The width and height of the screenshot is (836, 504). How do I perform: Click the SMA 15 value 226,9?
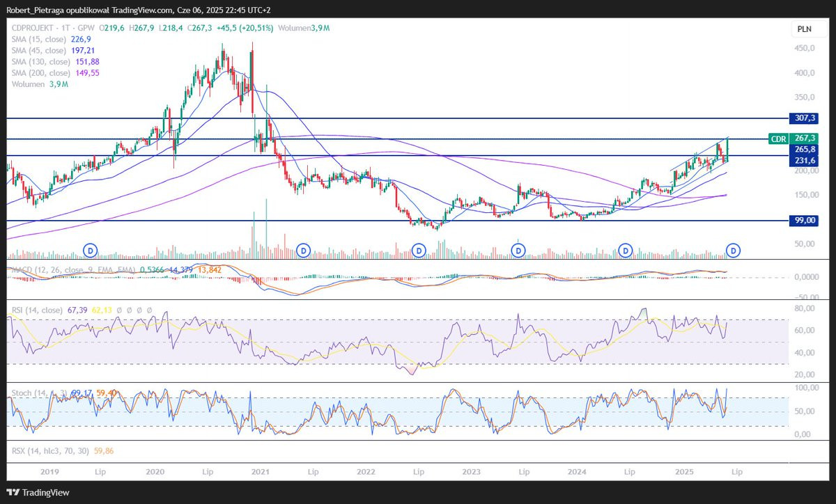(82, 40)
